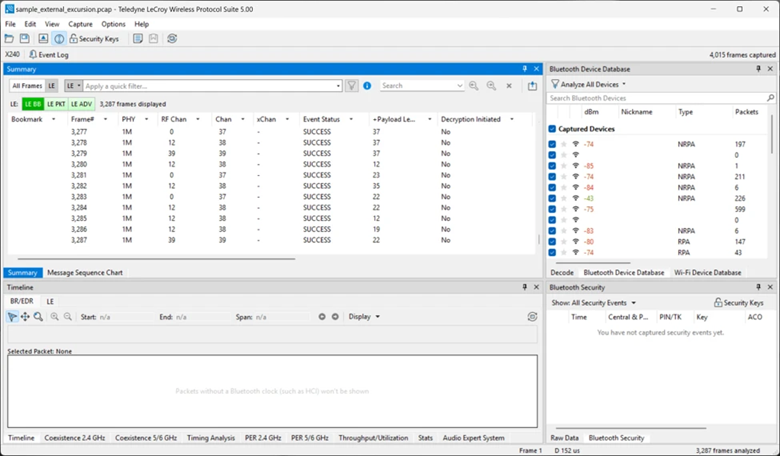
Task: Uncheck the -75 dBm device
Action: coord(552,209)
